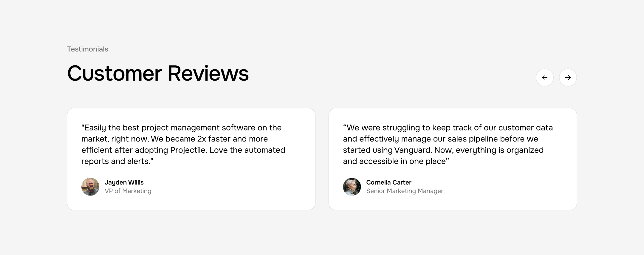The height and width of the screenshot is (255, 644).
Task: Click the quote mentioning automated reports
Action: pos(182,144)
